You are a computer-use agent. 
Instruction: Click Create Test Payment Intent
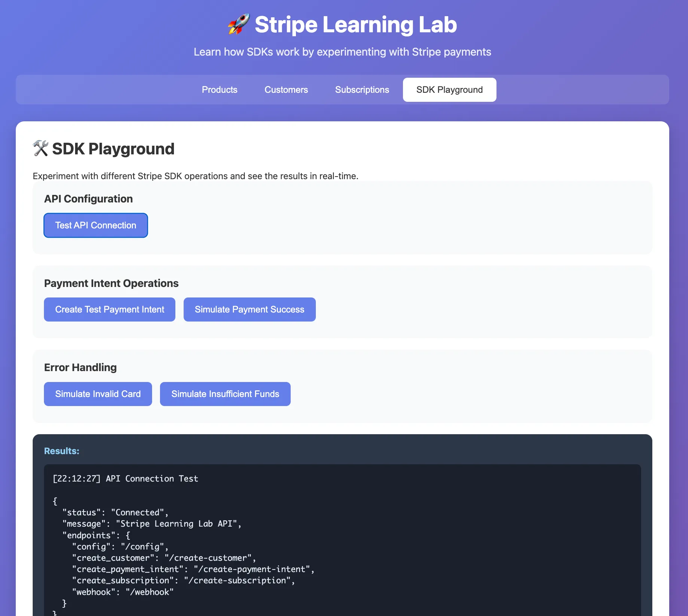pos(109,309)
